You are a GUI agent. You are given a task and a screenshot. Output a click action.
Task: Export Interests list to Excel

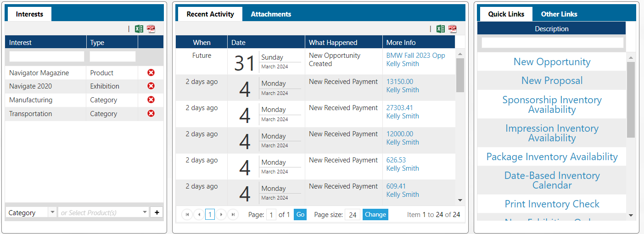(139, 29)
